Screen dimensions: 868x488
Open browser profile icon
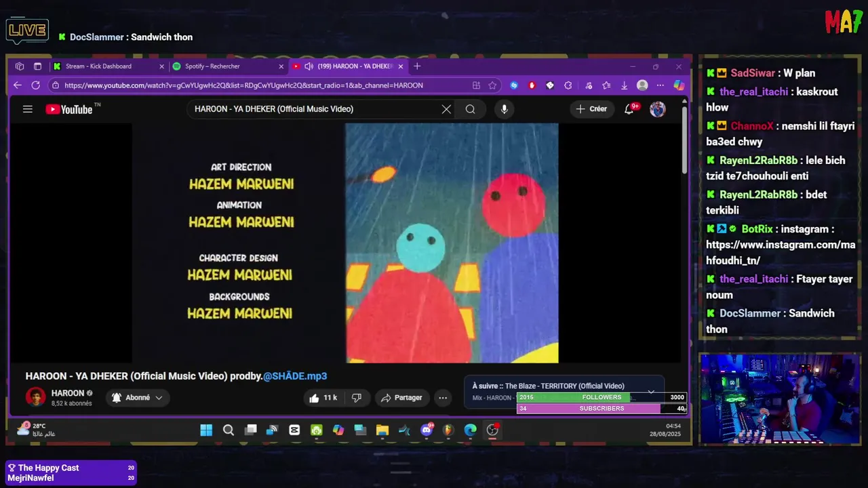[642, 85]
